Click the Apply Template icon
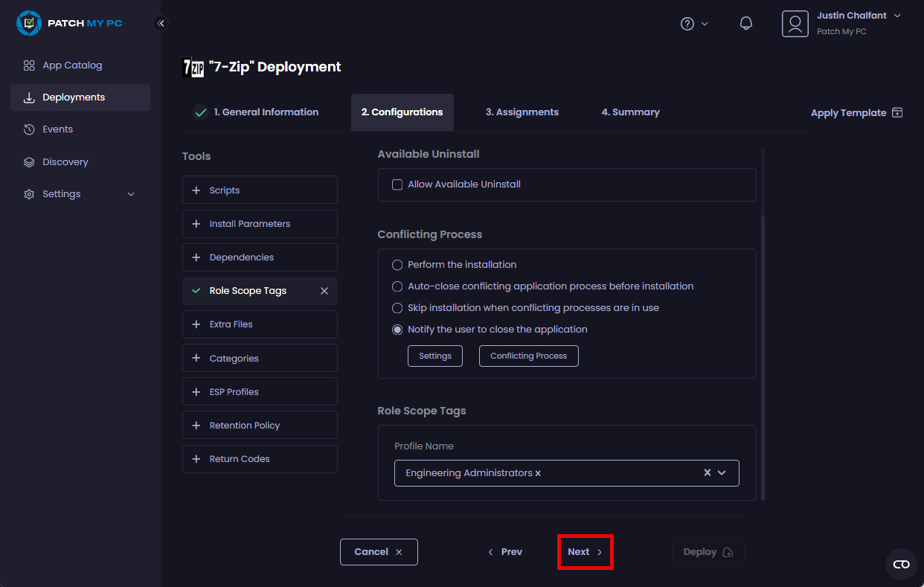This screenshot has height=587, width=924. click(x=897, y=112)
